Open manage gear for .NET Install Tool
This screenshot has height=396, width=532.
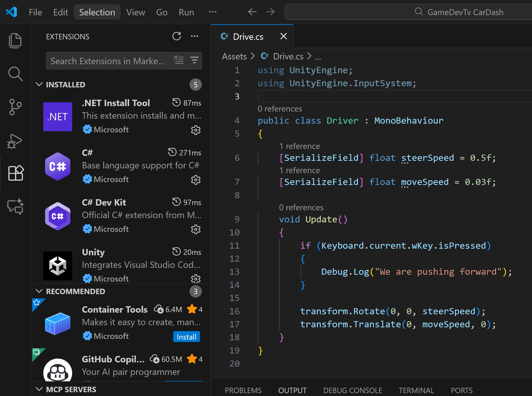coord(195,130)
